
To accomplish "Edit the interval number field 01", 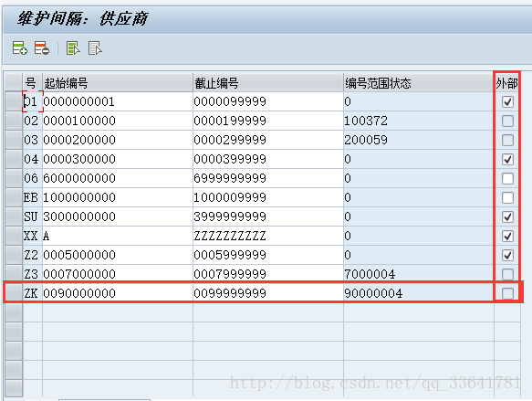I will click(x=33, y=101).
